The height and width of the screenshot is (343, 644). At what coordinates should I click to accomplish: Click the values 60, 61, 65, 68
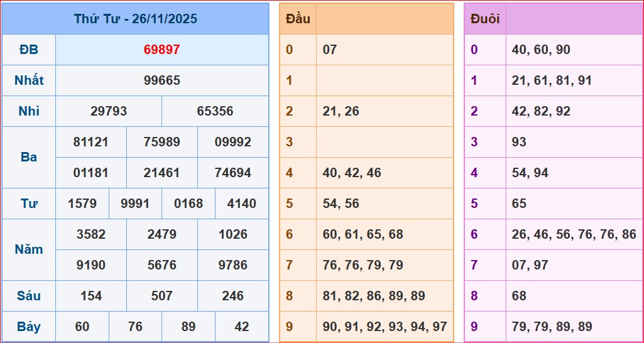[x=363, y=234]
